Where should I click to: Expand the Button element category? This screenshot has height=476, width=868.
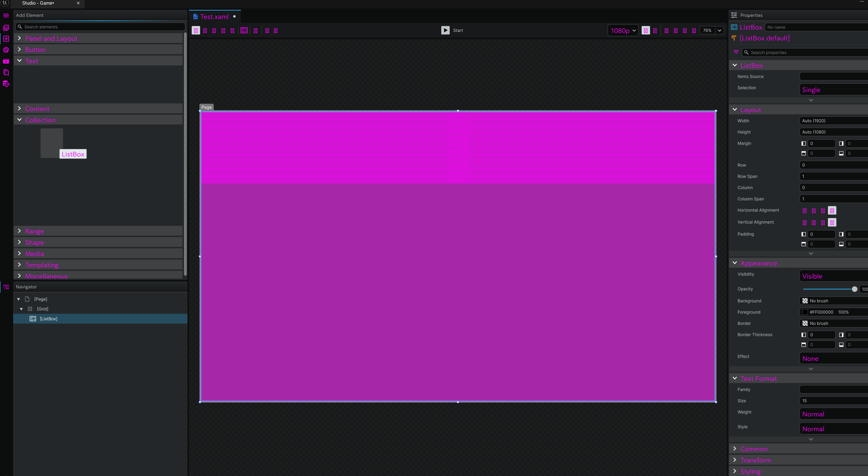[98, 49]
